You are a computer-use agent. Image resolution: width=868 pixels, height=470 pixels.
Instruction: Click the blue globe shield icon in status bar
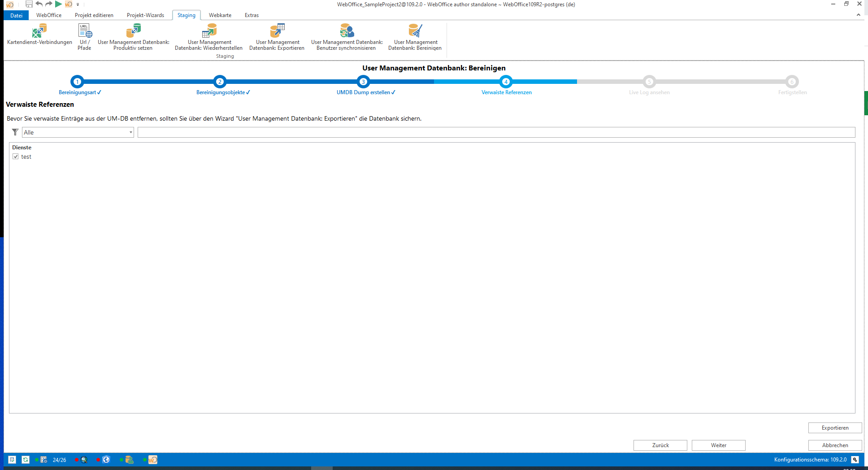pos(106,460)
